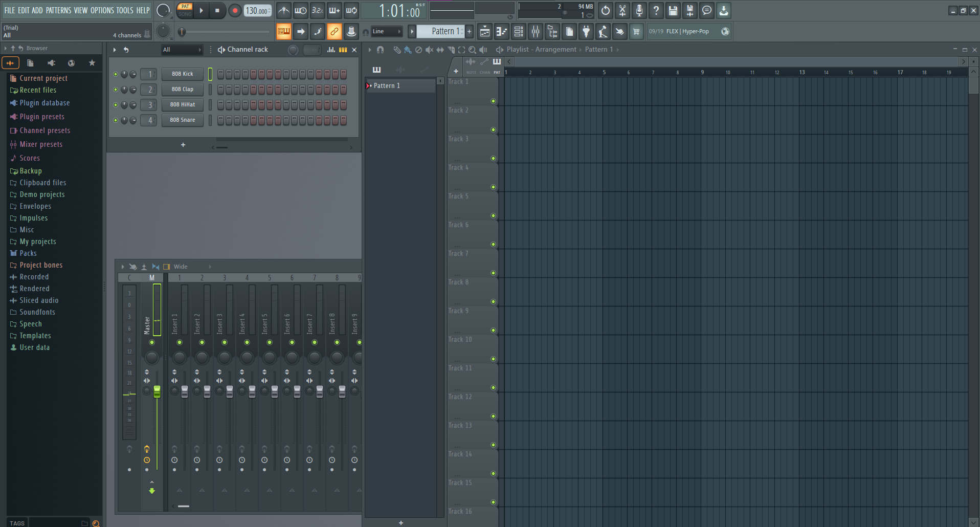Select the playlist slice tool
Image resolution: width=980 pixels, height=527 pixels.
451,50
